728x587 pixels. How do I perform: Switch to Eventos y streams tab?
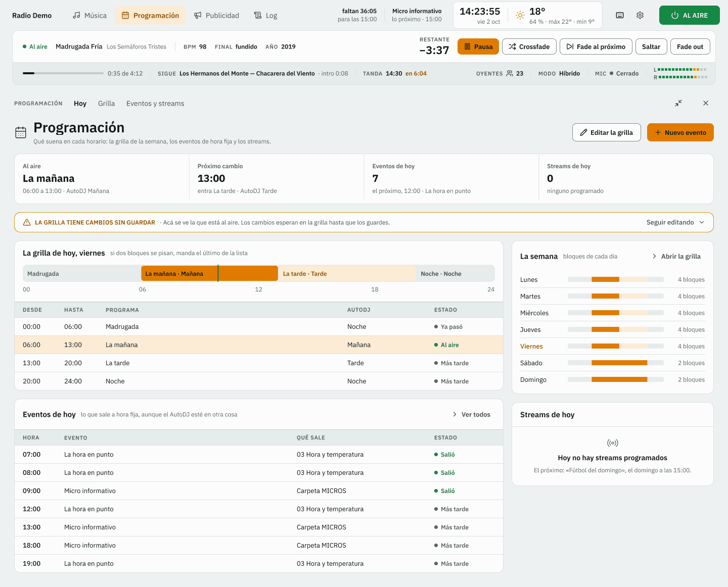pos(155,103)
